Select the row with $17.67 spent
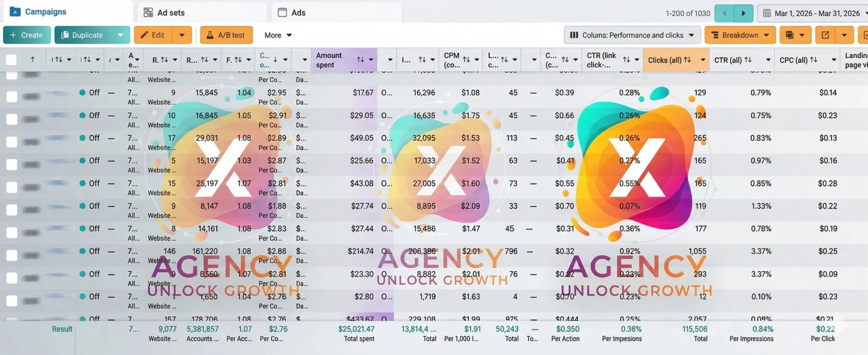The height and width of the screenshot is (355, 868). [11, 96]
